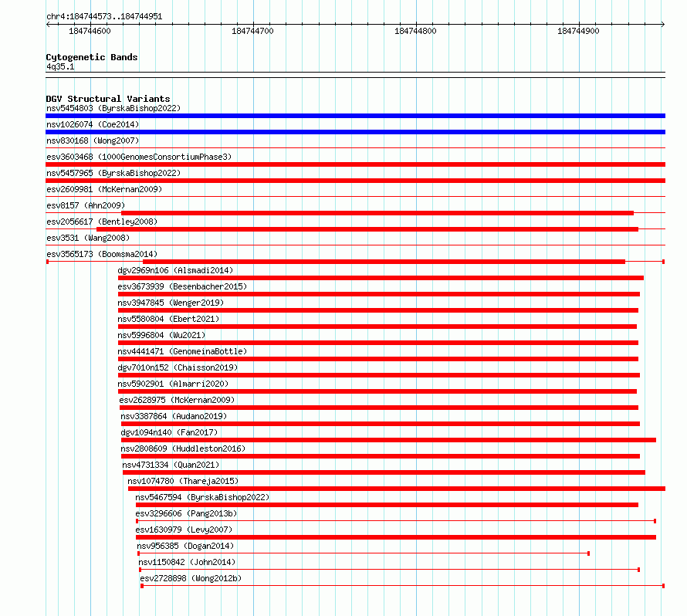Click the nsv5454803 (ByrskaBishop2022) variant label
The height and width of the screenshot is (616, 687).
pos(113,108)
